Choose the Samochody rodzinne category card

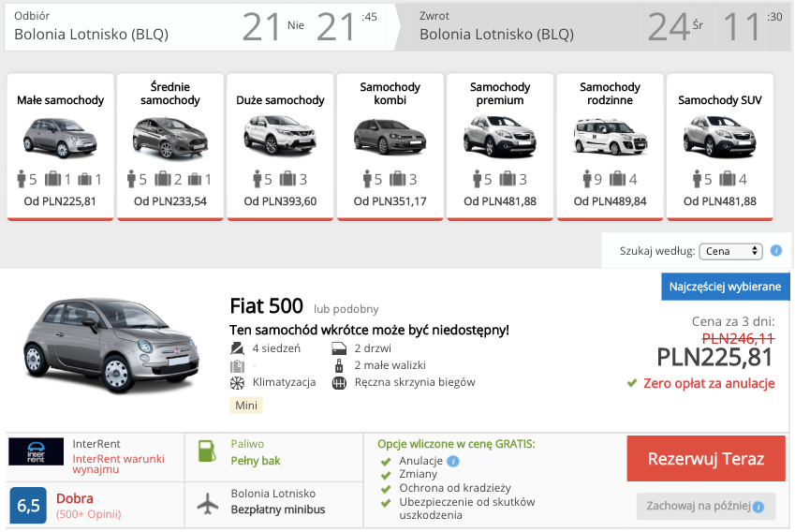coord(610,147)
